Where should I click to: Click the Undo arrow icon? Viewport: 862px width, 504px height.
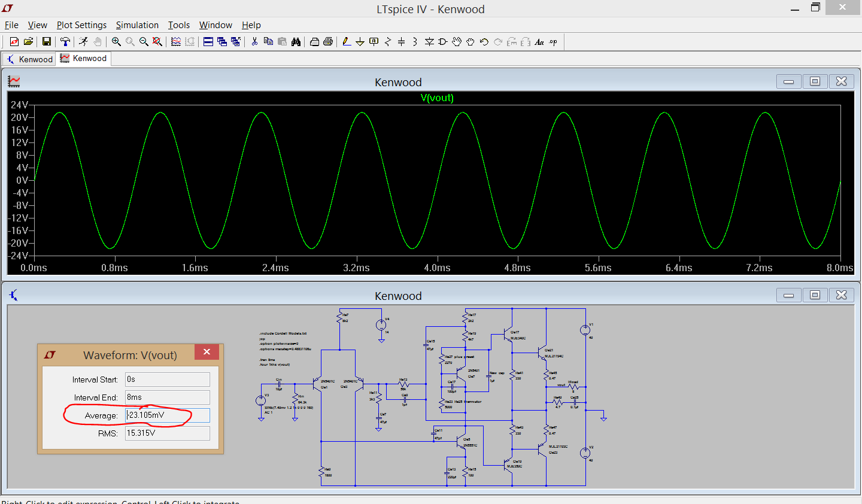click(x=484, y=41)
